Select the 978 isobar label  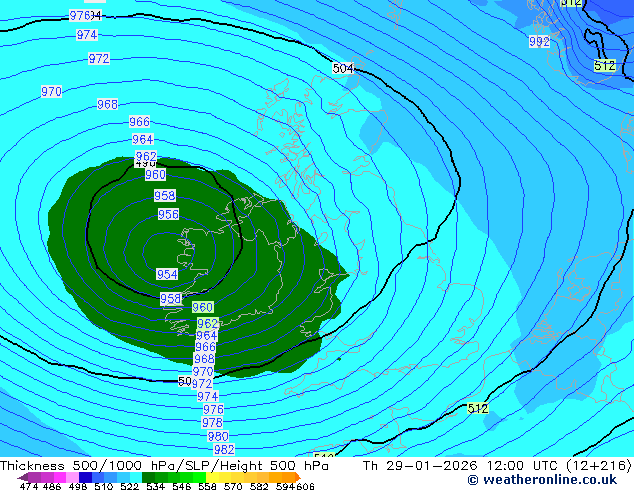pyautogui.click(x=212, y=422)
